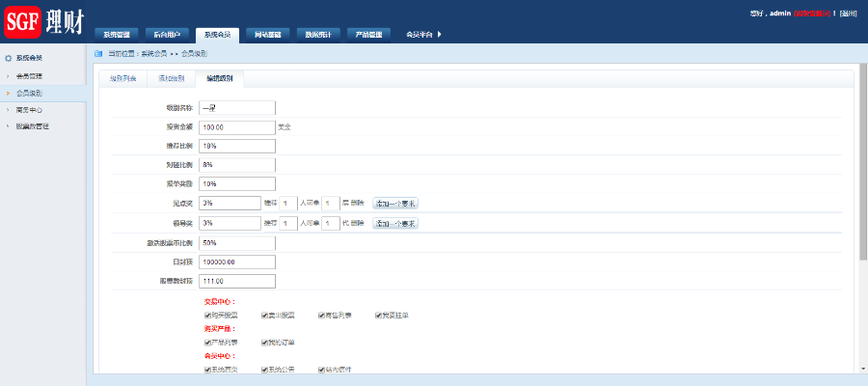Toggle the 站内信件 checkbox
The width and height of the screenshot is (868, 386).
pyautogui.click(x=321, y=370)
